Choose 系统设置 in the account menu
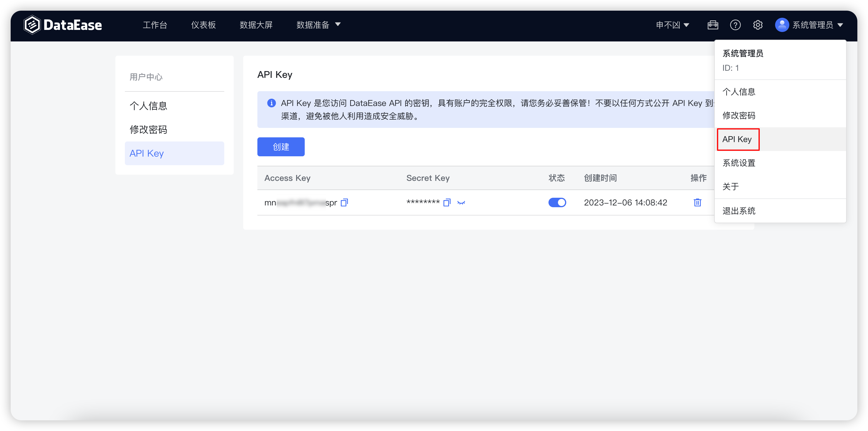Viewport: 868px width, 431px height. pyautogui.click(x=739, y=163)
